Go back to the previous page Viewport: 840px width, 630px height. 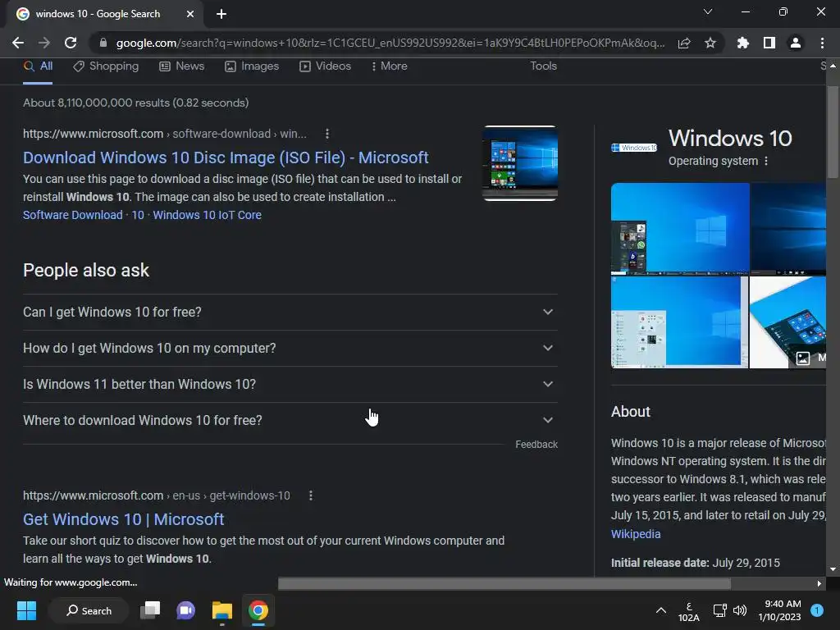[18, 43]
